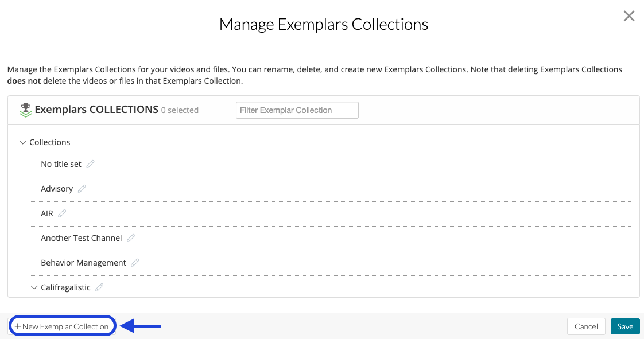This screenshot has width=644, height=339.
Task: Click the Exemplars Collections trophy icon
Action: (x=26, y=109)
